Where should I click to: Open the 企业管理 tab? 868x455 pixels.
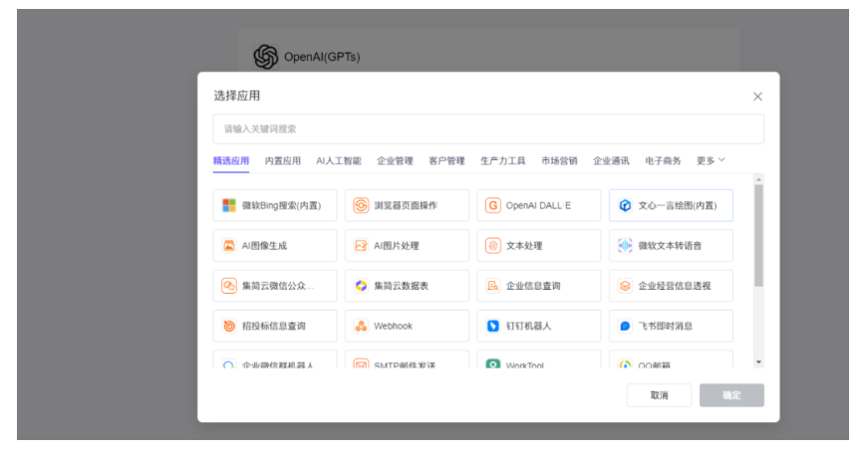click(x=395, y=161)
